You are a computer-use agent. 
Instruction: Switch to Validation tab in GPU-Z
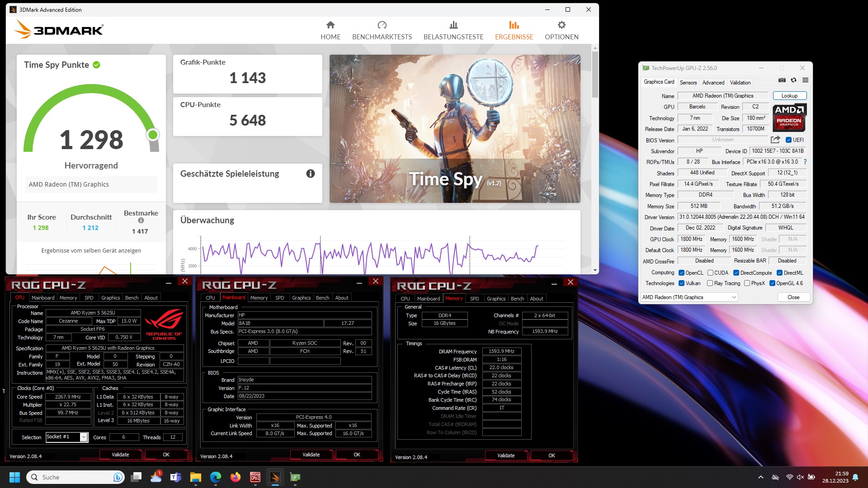(x=740, y=83)
